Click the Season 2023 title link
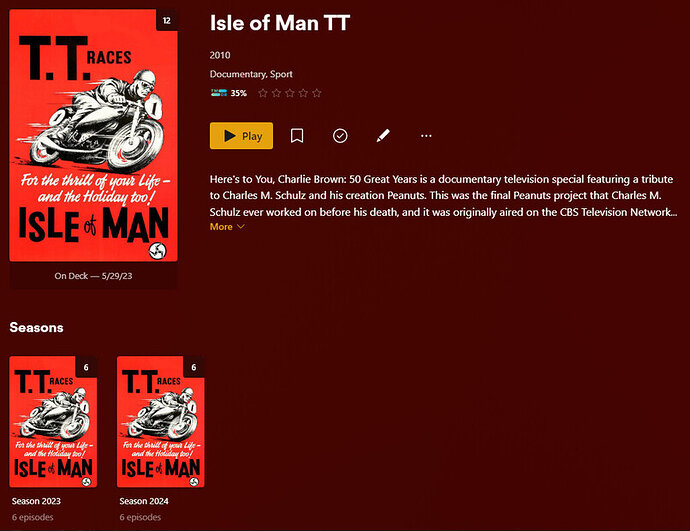 [x=36, y=501]
